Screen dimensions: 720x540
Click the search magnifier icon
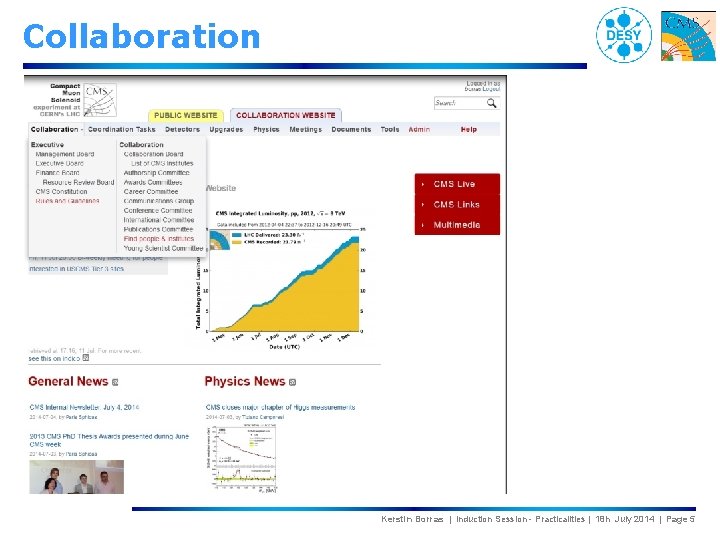[x=491, y=103]
